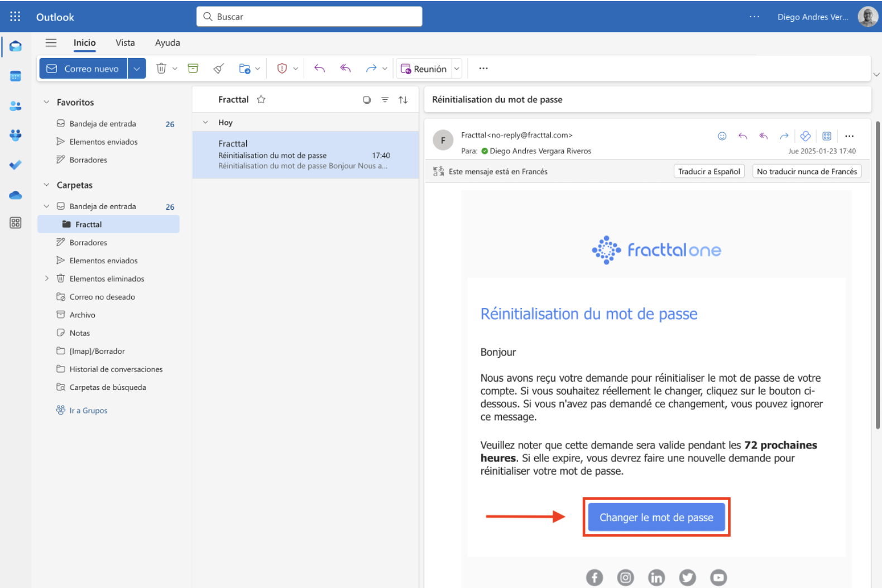Open Calendar in the left rail

click(x=16, y=76)
